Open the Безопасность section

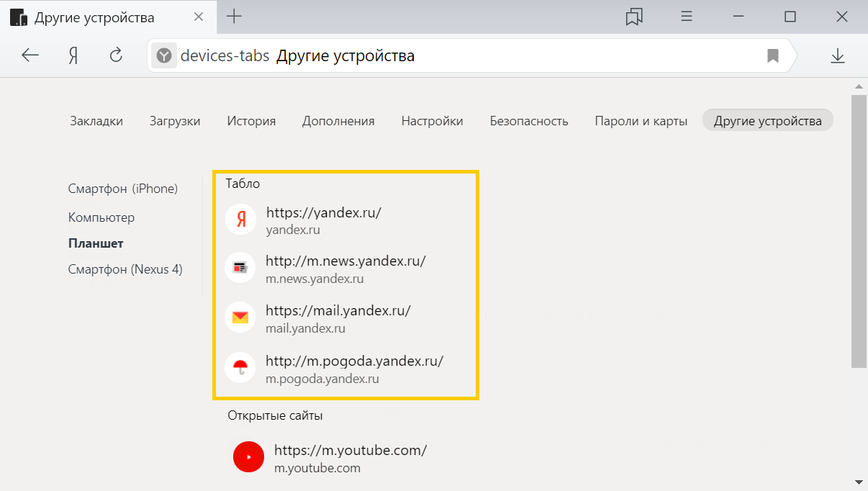click(x=529, y=121)
